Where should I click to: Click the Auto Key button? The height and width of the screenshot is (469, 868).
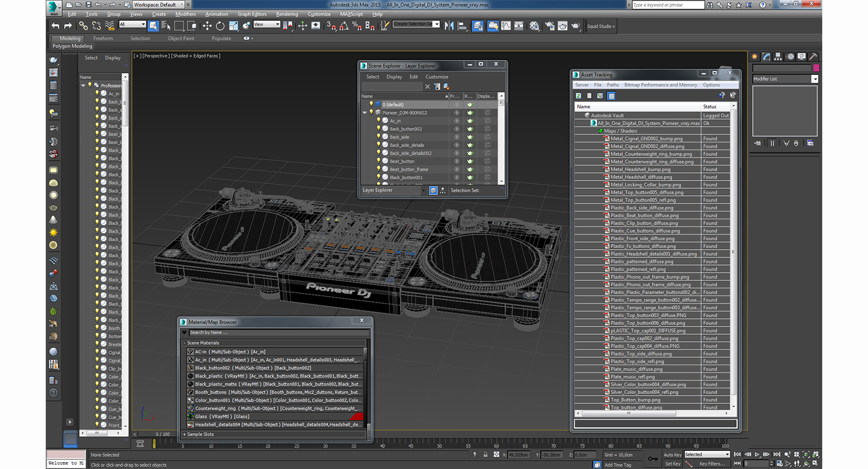672,454
